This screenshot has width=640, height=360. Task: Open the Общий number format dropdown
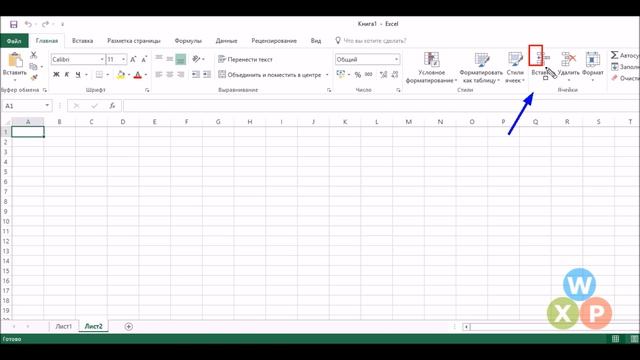point(396,60)
